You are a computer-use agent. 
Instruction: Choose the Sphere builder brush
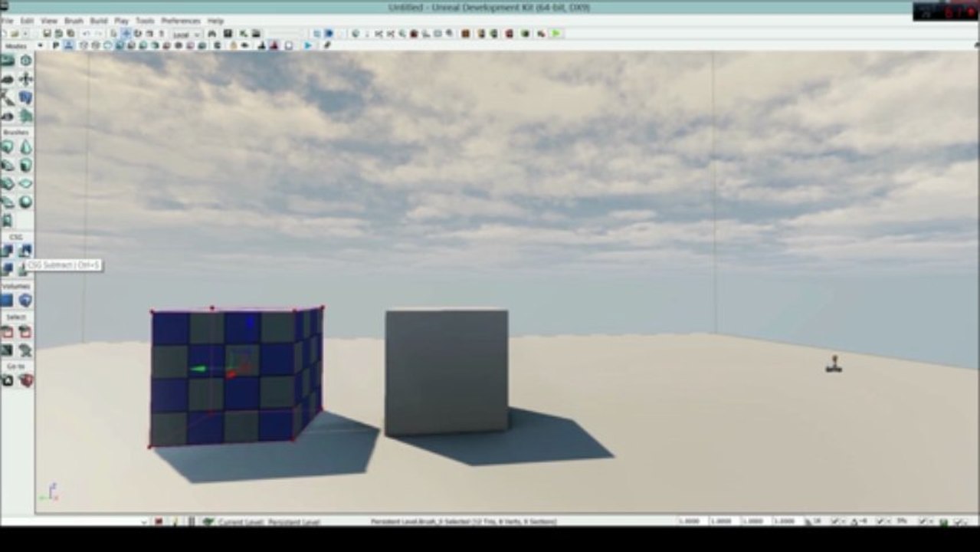click(25, 202)
